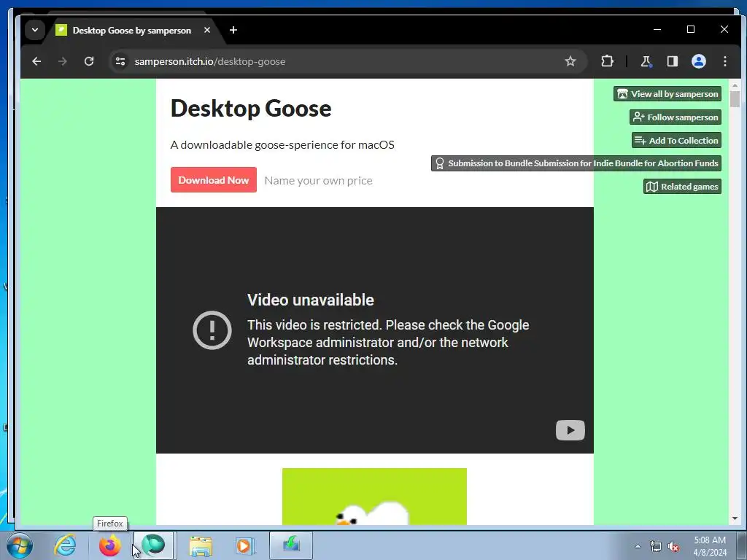Screen dimensions: 747x560
Task: Open Chrome Labs flask icon
Action: click(x=646, y=61)
